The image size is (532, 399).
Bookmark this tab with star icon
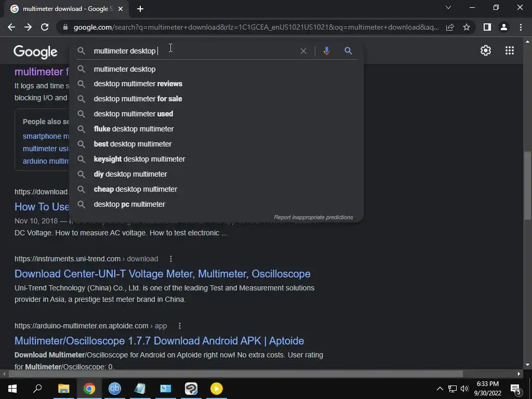pos(467,27)
